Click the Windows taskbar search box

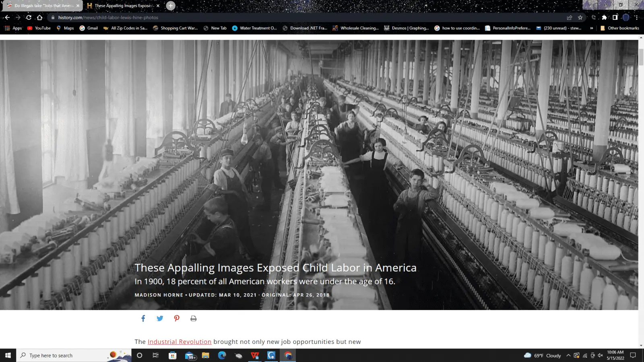(64, 356)
